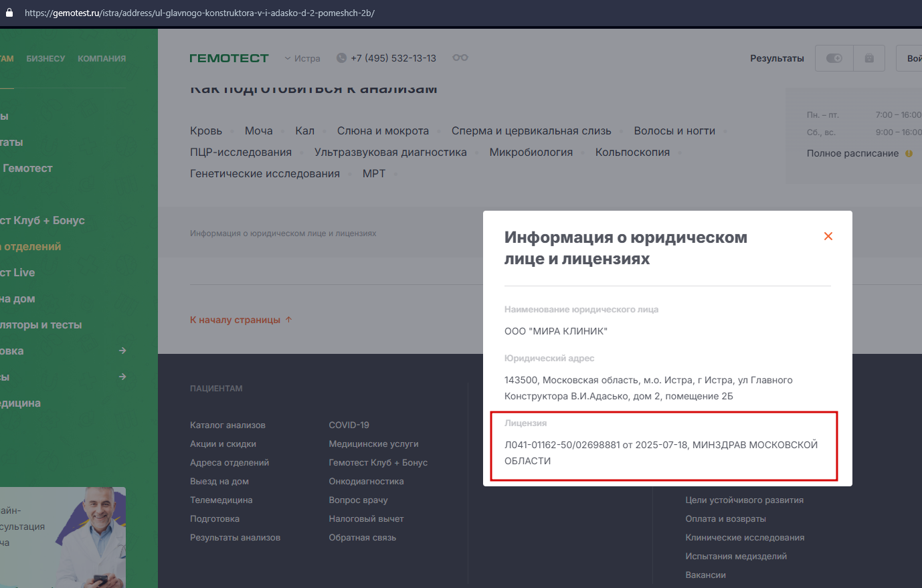The image size is (922, 588).
Task: Open ПЦР-исследования link
Action: (x=241, y=153)
